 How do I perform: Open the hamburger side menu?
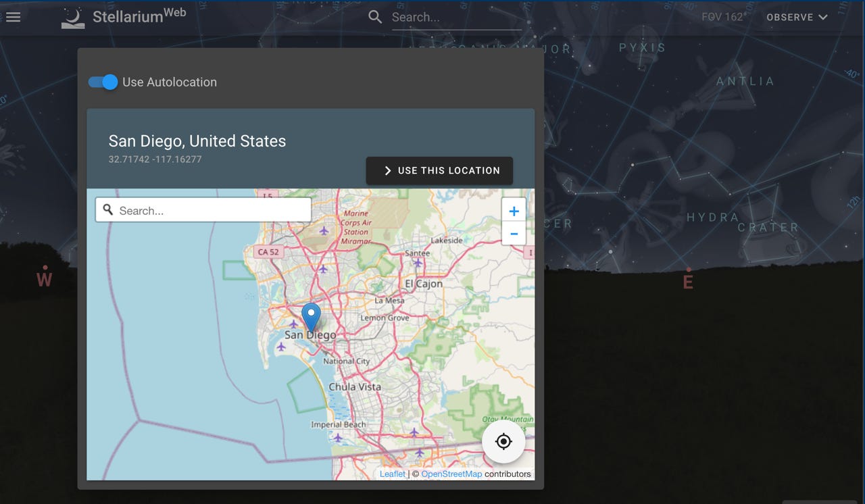click(x=13, y=17)
